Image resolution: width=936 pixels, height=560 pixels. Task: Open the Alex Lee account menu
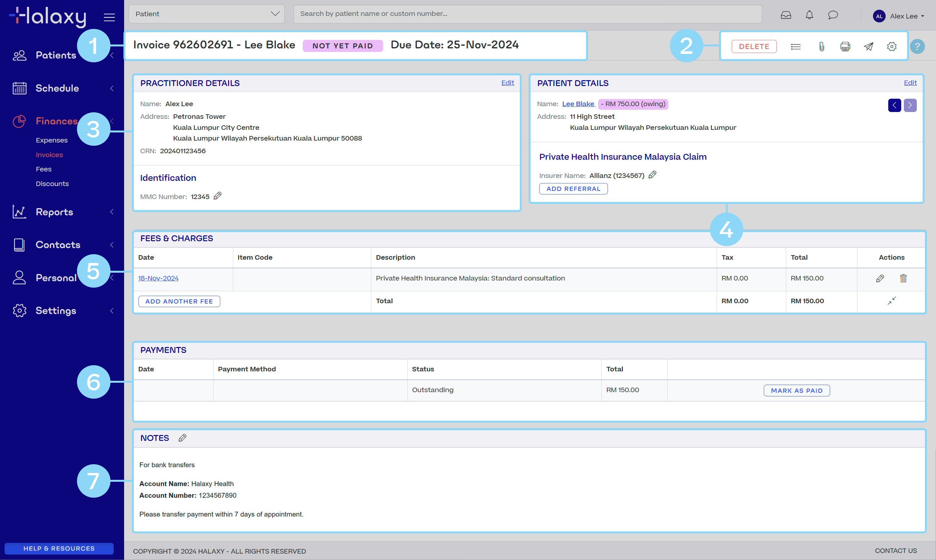pyautogui.click(x=907, y=16)
